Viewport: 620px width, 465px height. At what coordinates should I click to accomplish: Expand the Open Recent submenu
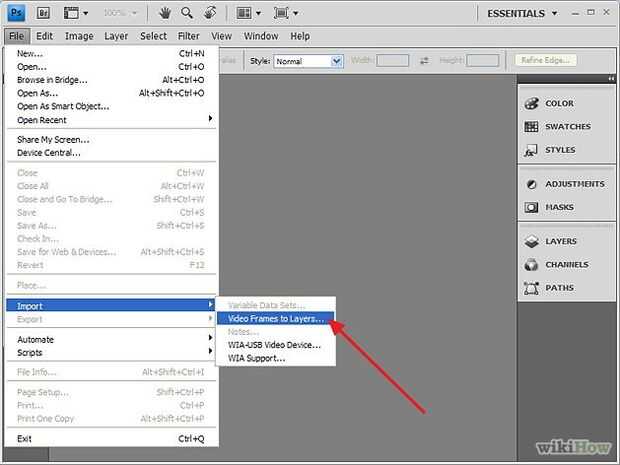(111, 120)
